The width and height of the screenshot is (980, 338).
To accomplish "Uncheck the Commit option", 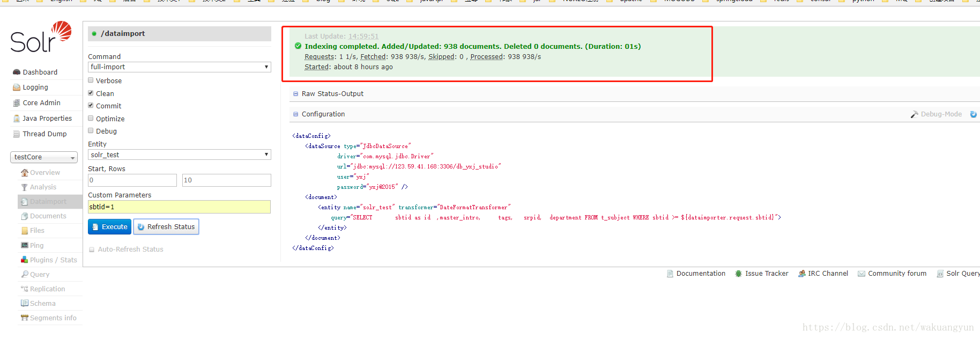I will pyautogui.click(x=91, y=106).
